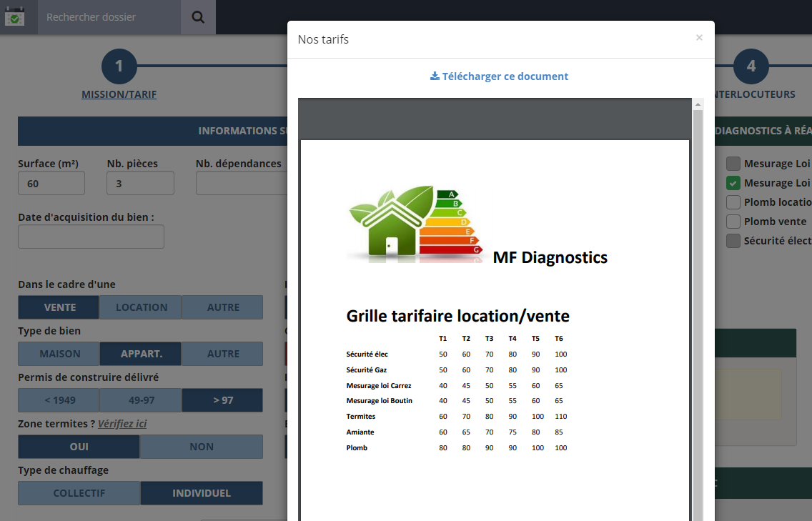Click the Nb. pièces input field
Viewport: 812px width, 521px height.
[x=140, y=184]
